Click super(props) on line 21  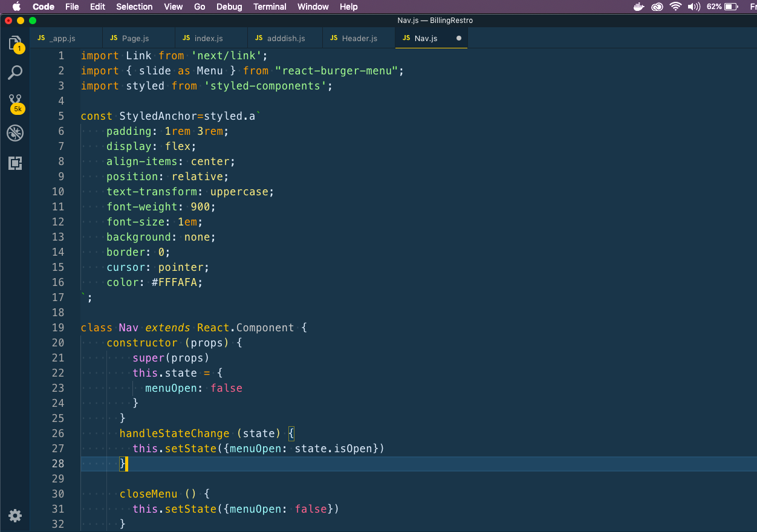pyautogui.click(x=171, y=358)
